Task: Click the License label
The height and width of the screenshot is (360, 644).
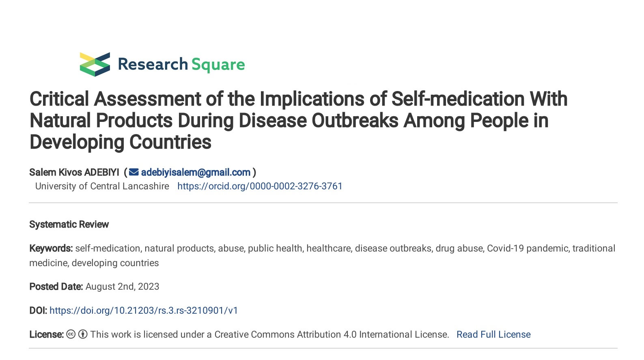Action: point(47,334)
